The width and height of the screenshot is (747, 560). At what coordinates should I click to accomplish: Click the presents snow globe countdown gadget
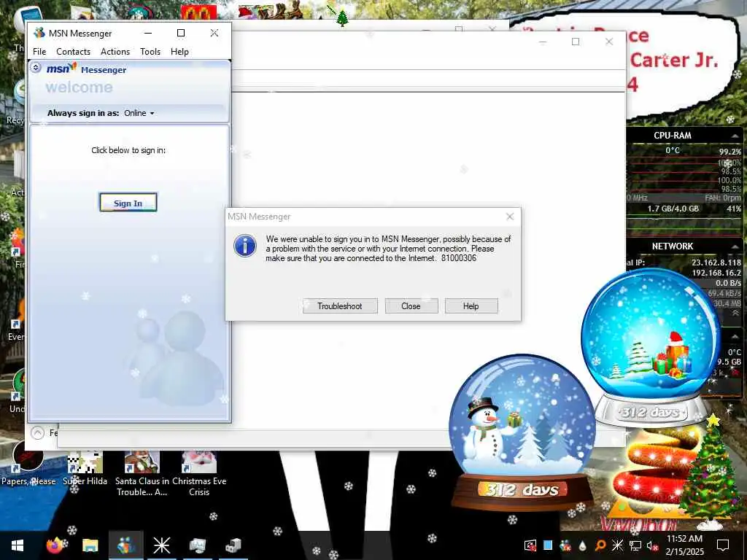coord(651,348)
